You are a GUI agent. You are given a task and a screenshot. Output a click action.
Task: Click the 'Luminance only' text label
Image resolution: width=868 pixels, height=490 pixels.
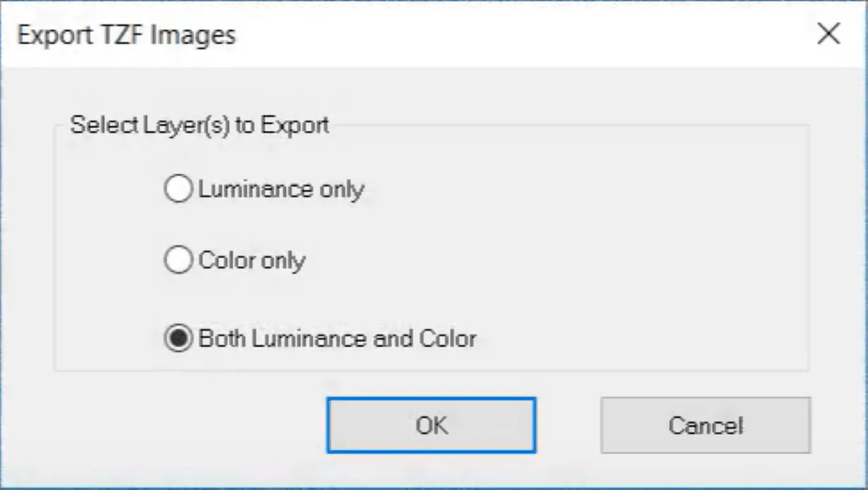[281, 189]
